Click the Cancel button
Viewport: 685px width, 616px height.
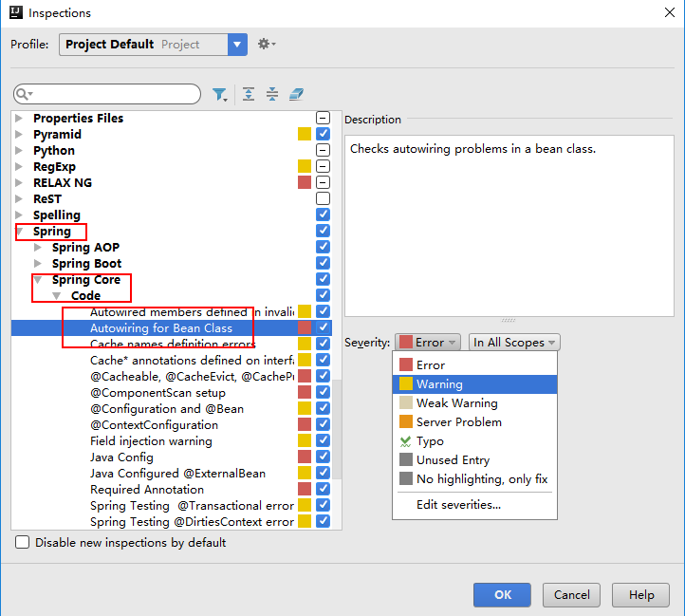click(571, 594)
